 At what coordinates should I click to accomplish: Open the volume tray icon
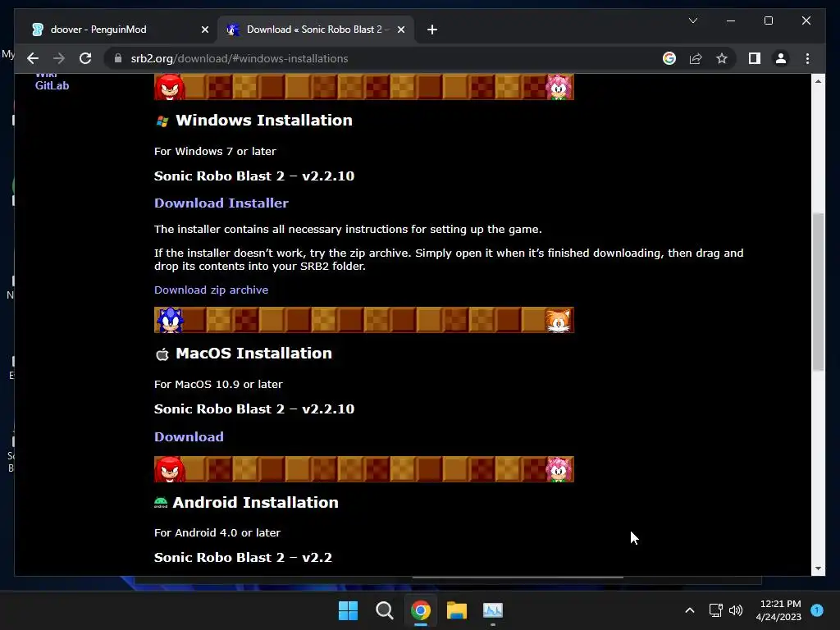(x=736, y=610)
